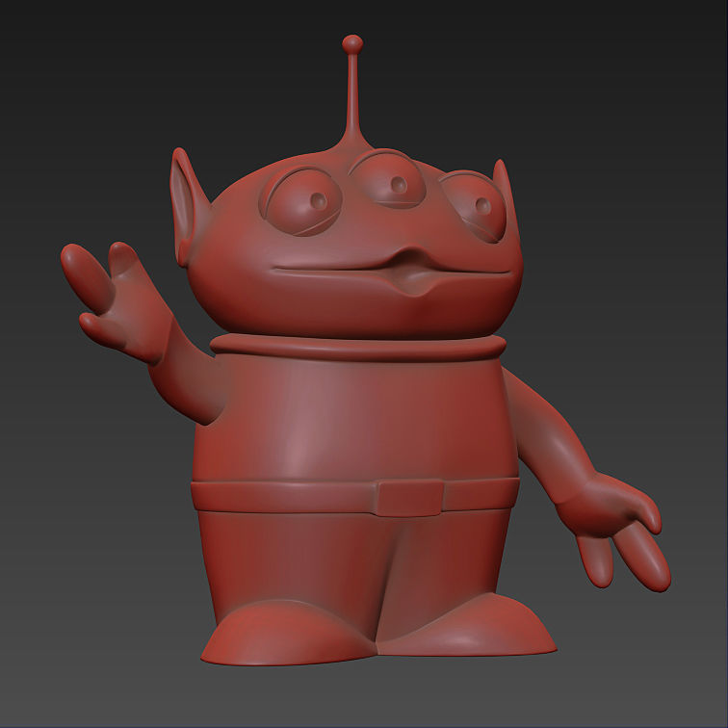The height and width of the screenshot is (728, 728).
Task: Click the pupil of the alien's middle eye
Action: pyautogui.click(x=399, y=184)
